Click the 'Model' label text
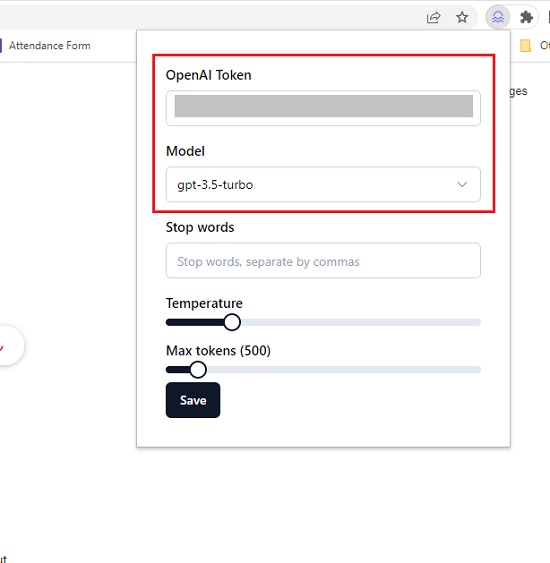Screen dimensions: 550x563 (185, 151)
